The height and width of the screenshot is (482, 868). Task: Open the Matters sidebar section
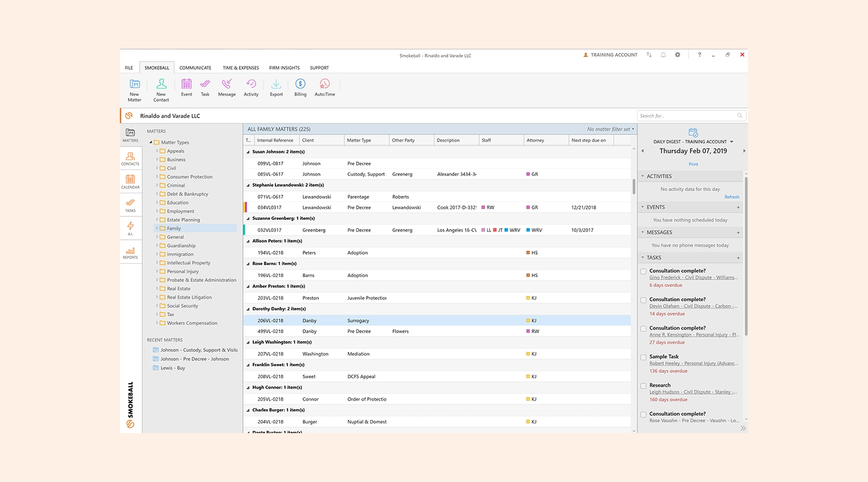[131, 136]
